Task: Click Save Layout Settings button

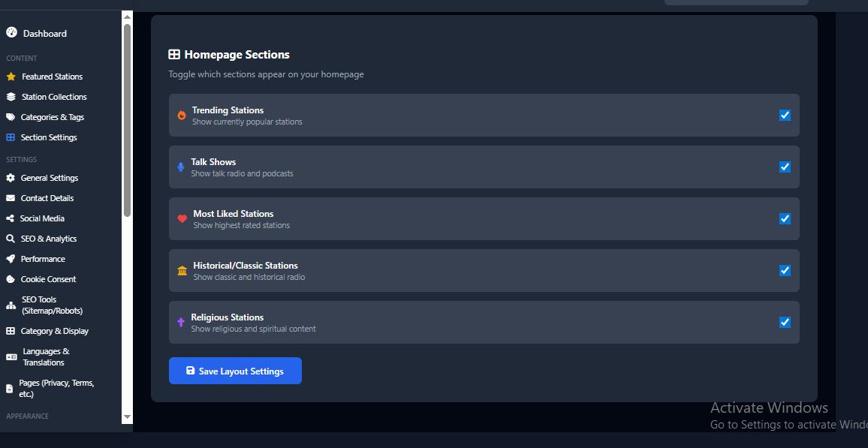Action: (x=235, y=371)
